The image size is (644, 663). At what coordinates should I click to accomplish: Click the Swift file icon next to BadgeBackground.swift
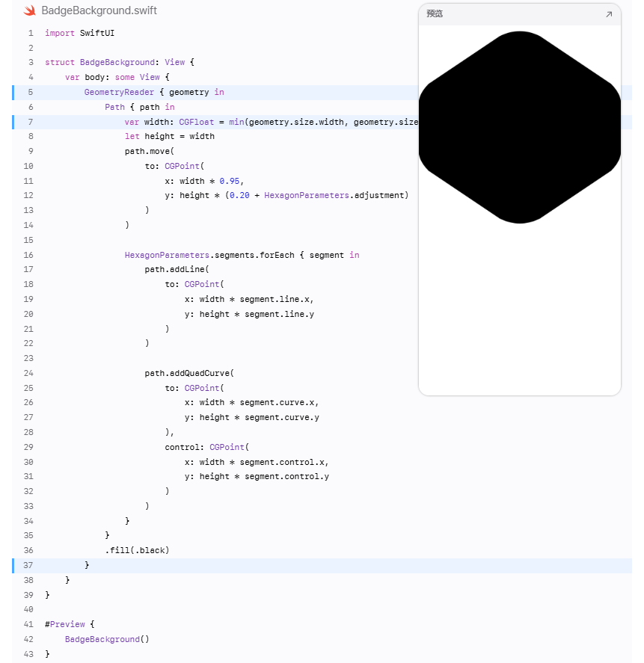pos(30,10)
